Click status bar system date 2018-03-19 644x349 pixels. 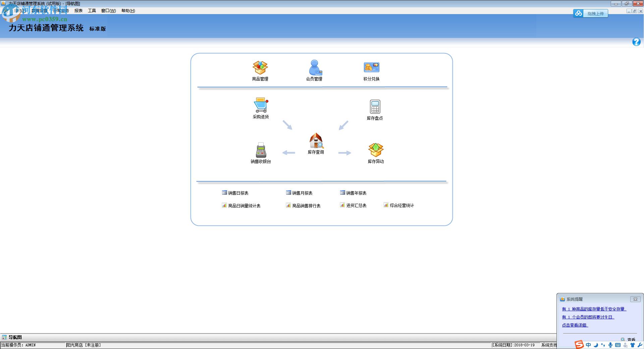pyautogui.click(x=514, y=345)
